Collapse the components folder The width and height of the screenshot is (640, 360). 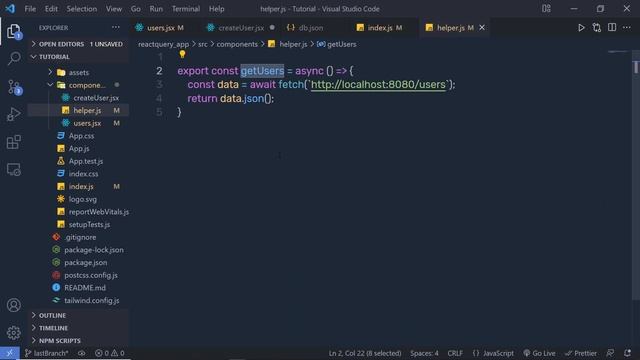(x=78, y=85)
